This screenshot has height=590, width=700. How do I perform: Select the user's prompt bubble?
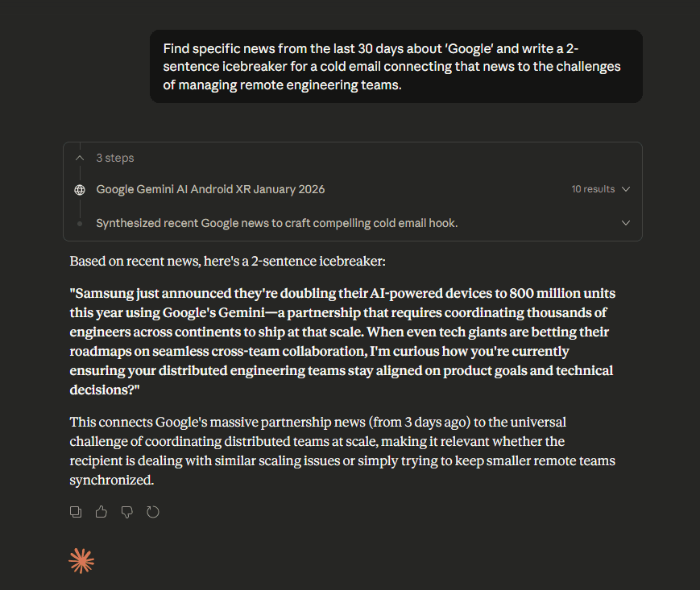pyautogui.click(x=396, y=66)
